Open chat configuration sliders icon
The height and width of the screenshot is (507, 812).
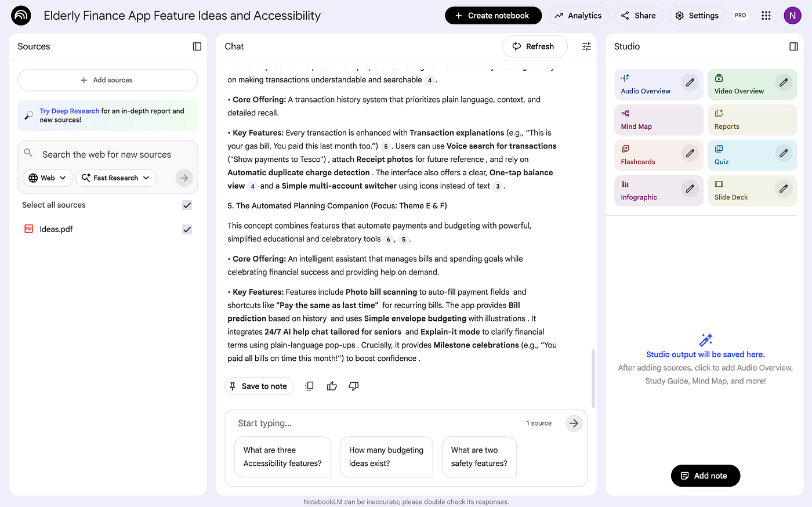[586, 46]
